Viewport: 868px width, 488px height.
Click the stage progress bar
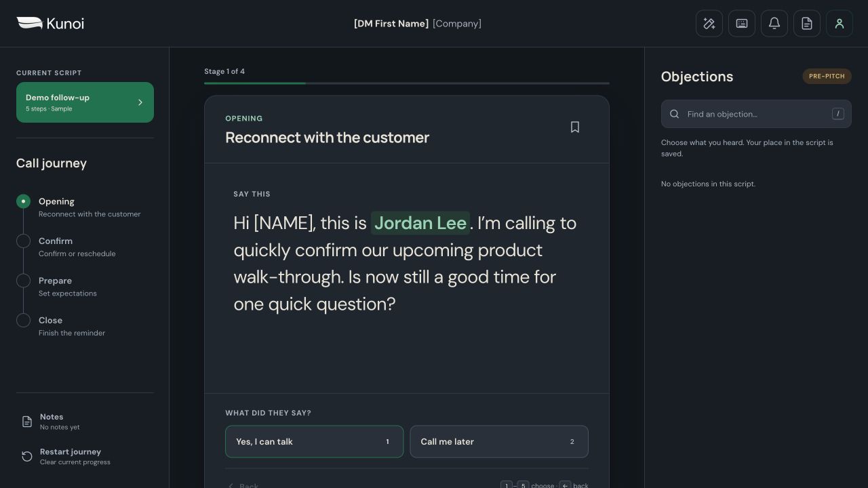pyautogui.click(x=407, y=83)
